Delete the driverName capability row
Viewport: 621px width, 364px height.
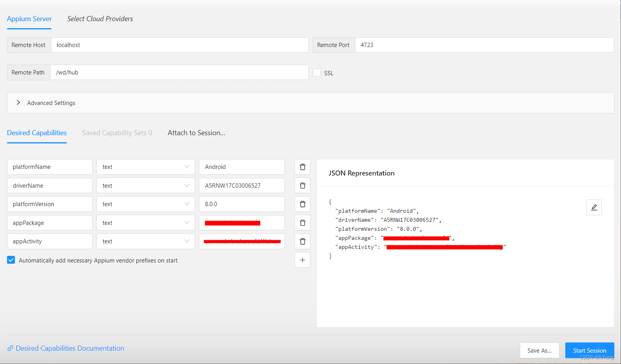click(302, 185)
